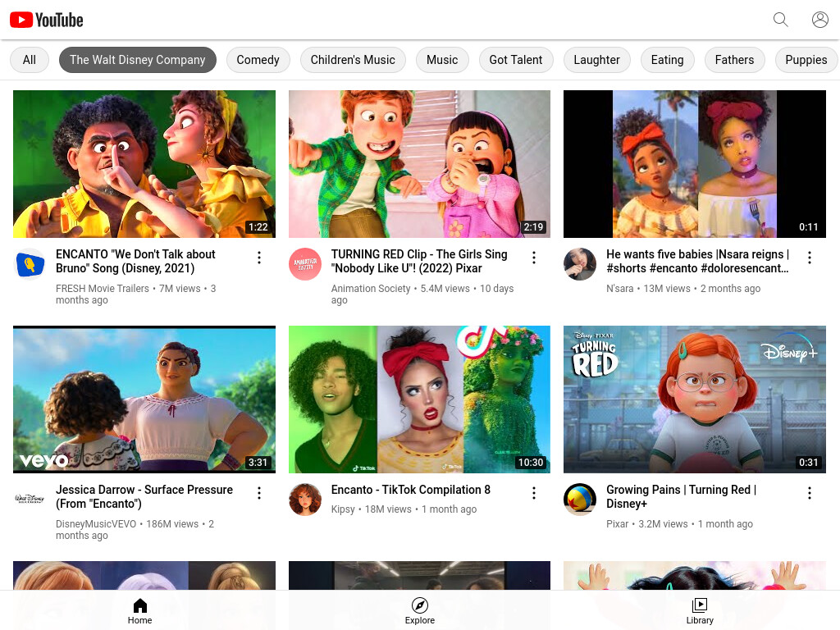This screenshot has height=630, width=840.
Task: Open title ENCANTO "We Don't Talk about Bruno"
Action: click(x=135, y=262)
